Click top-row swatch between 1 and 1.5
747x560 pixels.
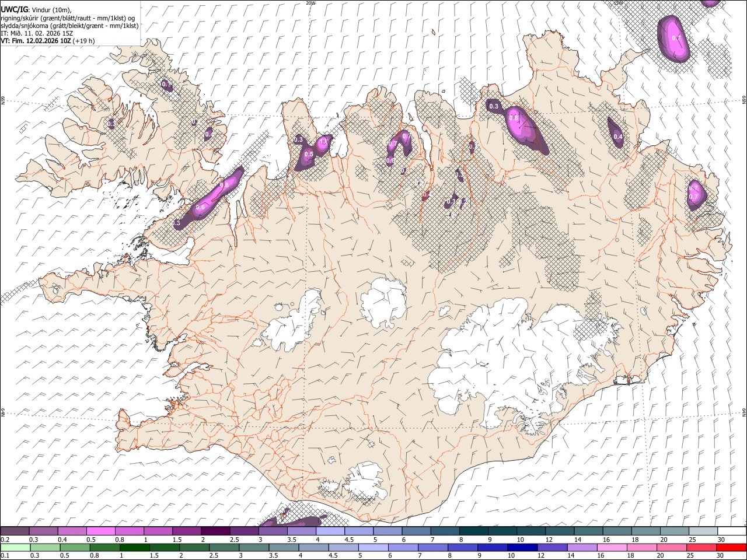[158, 531]
